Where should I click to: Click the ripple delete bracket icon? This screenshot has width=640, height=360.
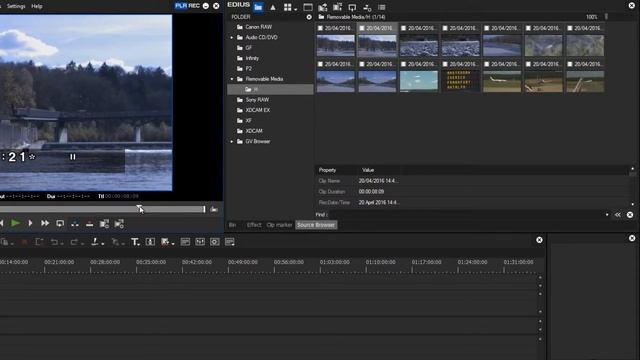[x=39, y=242]
